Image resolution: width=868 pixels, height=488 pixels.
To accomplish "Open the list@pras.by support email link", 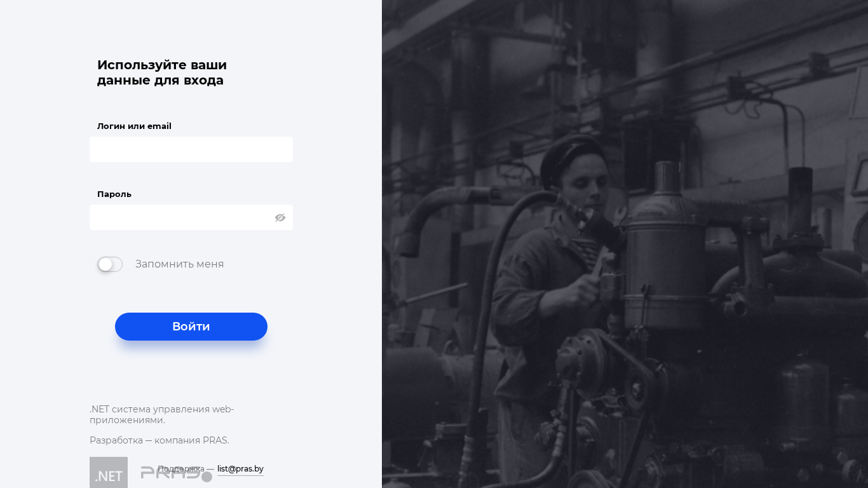I will tap(240, 469).
